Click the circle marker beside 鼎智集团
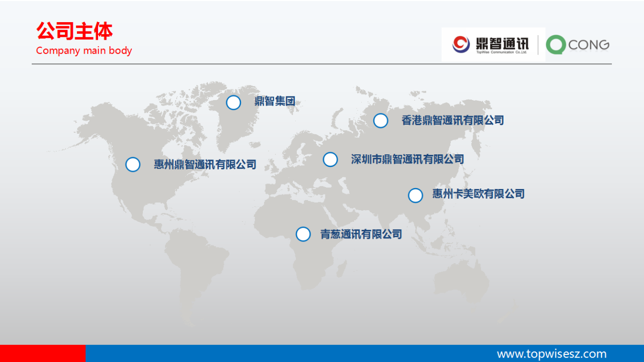The height and width of the screenshot is (362, 644). (x=233, y=103)
